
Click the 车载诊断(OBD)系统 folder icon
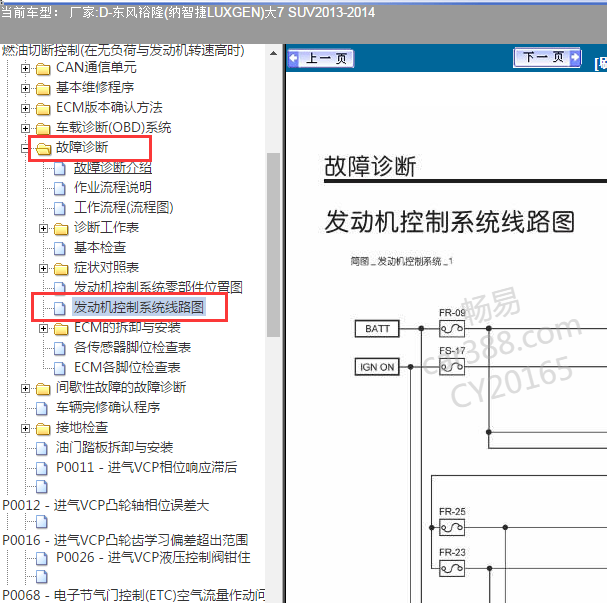click(43, 128)
